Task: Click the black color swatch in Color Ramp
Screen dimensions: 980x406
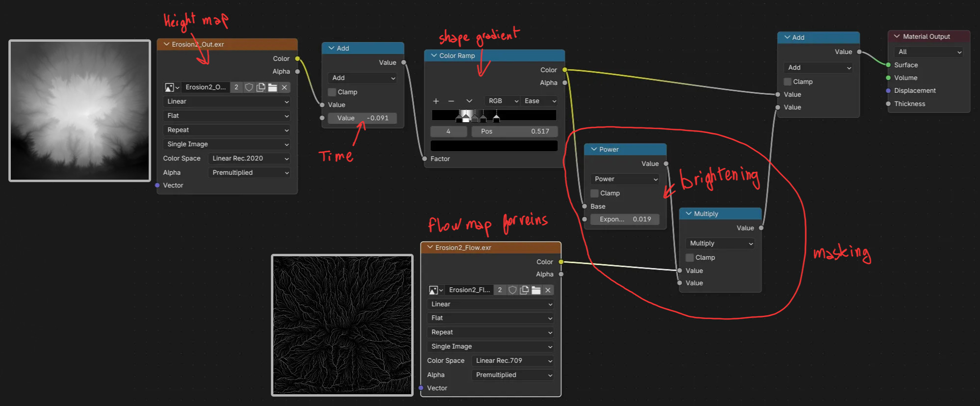Action: [x=494, y=146]
